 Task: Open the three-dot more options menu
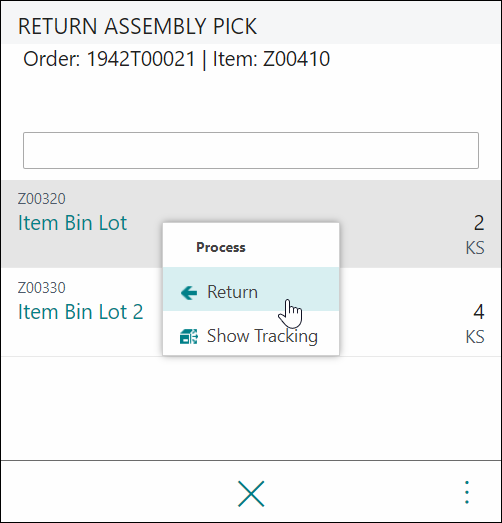(467, 493)
